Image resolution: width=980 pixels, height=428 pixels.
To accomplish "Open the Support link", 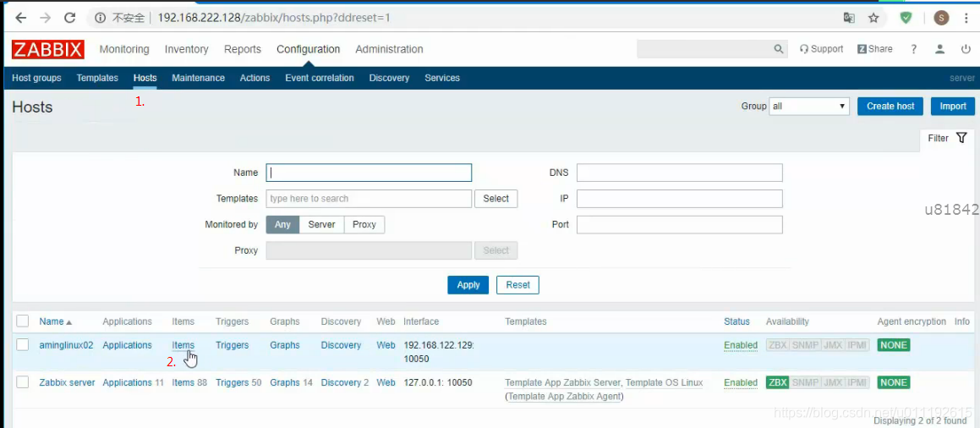I will [821, 49].
